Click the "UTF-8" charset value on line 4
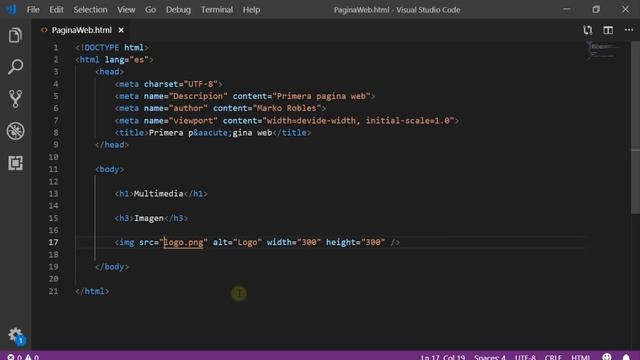This screenshot has height=360, width=640. 200,84
